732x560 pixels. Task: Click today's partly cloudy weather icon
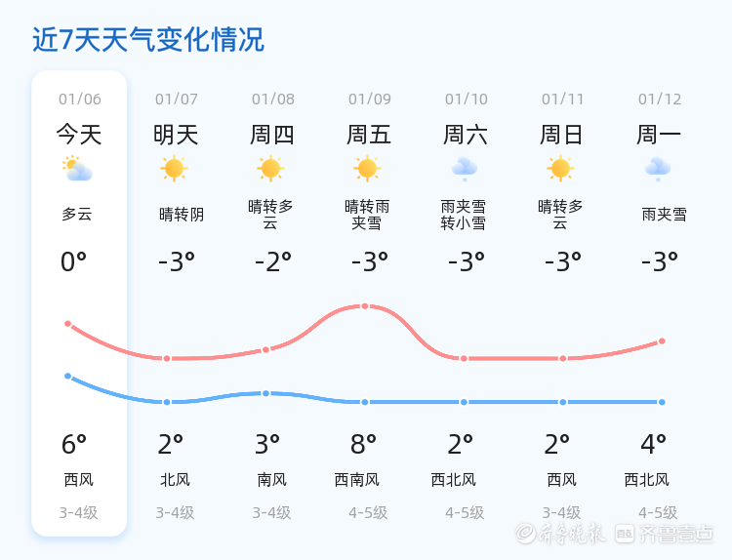(77, 169)
